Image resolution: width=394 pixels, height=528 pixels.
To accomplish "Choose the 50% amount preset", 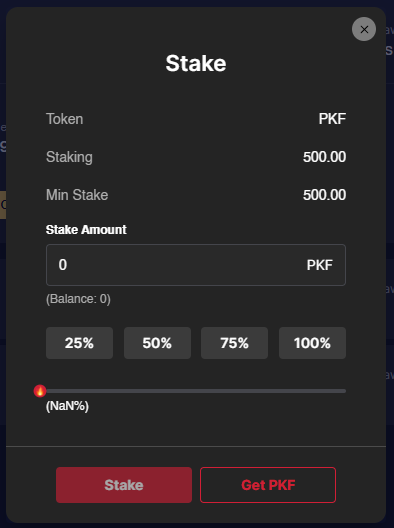I will [x=157, y=343].
